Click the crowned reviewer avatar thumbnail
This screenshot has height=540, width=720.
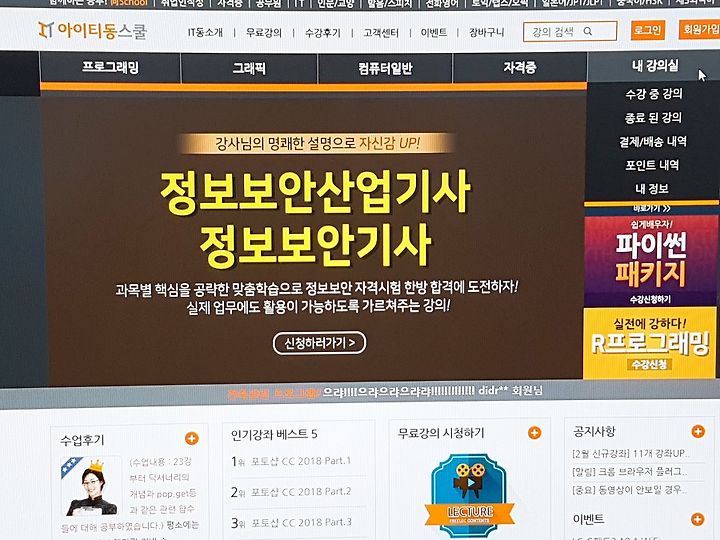coord(91,486)
